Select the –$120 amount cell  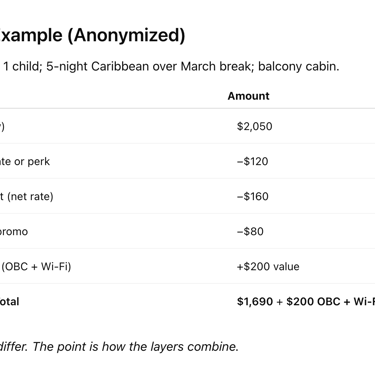tap(252, 161)
